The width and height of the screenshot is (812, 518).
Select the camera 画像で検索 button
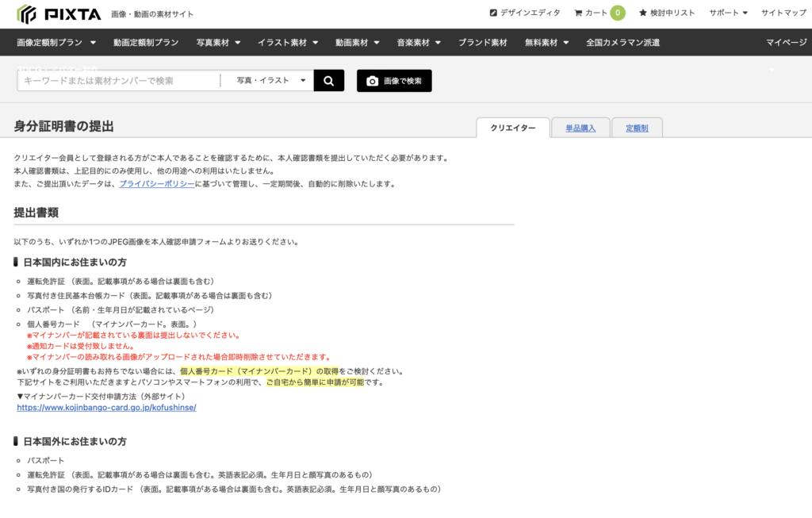393,80
